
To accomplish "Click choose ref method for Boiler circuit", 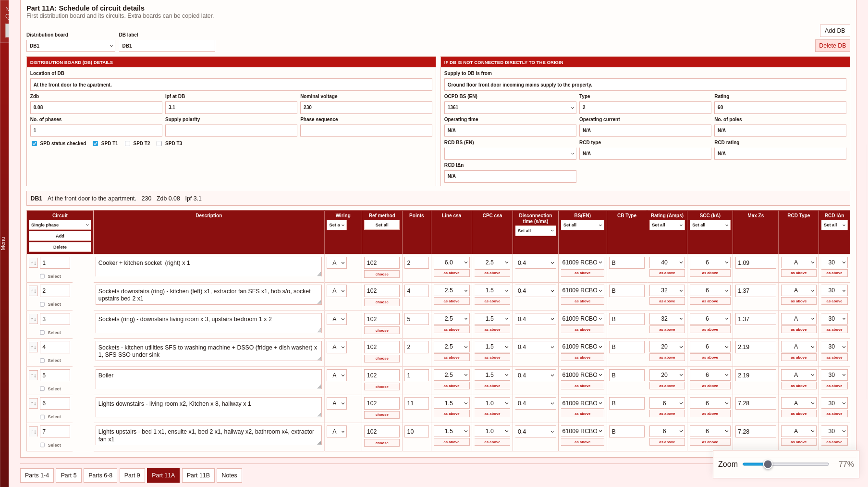I will pos(382,387).
